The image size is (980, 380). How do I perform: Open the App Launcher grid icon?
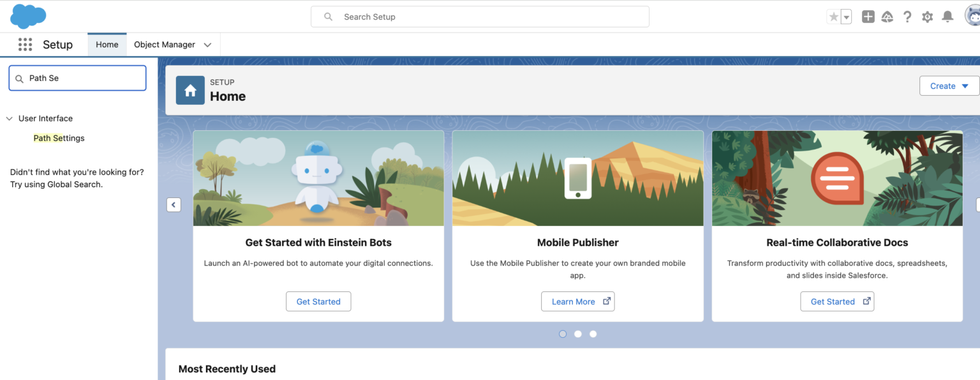point(25,45)
